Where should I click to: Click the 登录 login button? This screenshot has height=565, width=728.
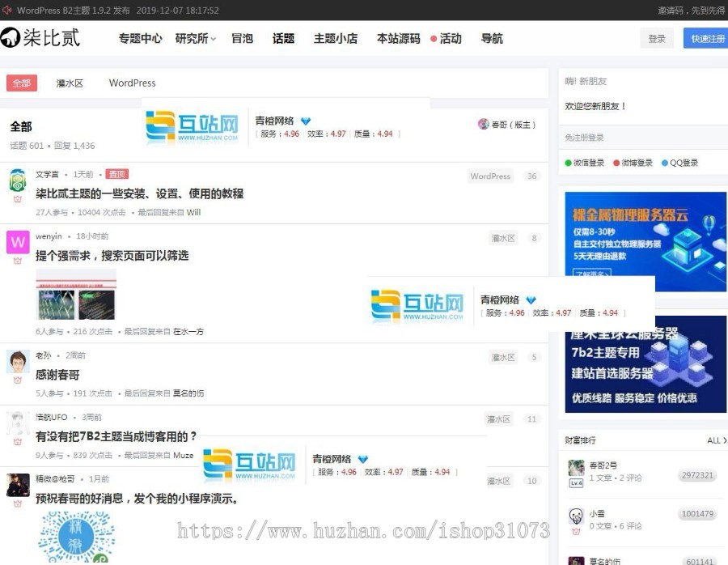pyautogui.click(x=658, y=37)
